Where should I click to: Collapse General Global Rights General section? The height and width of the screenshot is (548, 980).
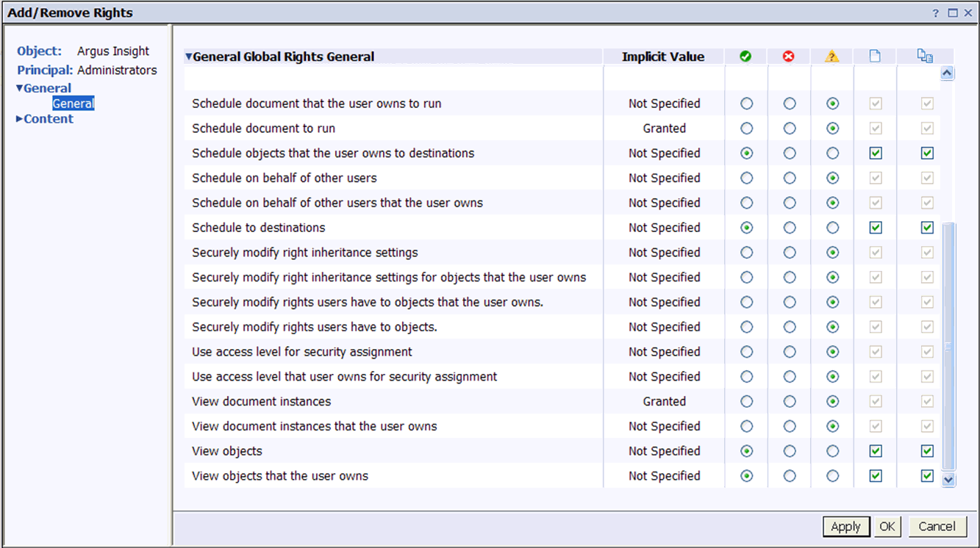pos(188,57)
